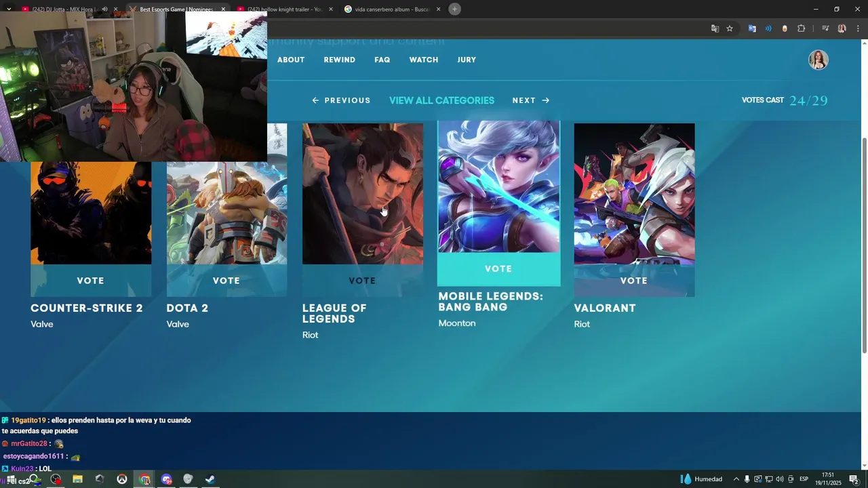Go to the NEXT category
The height and width of the screenshot is (488, 868).
pos(531,100)
